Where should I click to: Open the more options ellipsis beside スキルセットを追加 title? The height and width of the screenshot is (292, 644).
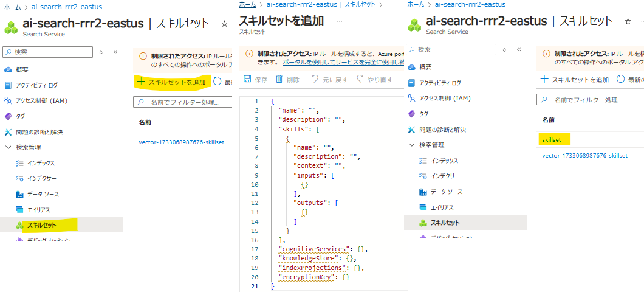(x=339, y=21)
